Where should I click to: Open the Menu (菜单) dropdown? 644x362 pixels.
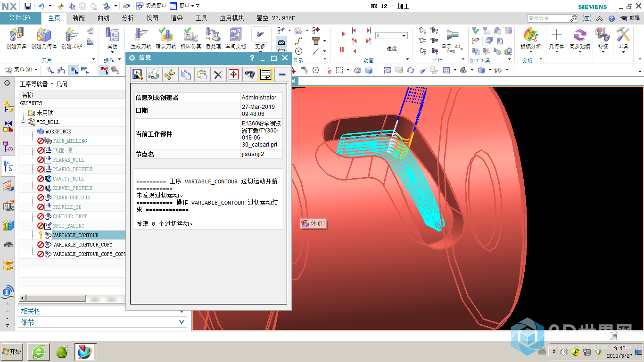[x=22, y=70]
